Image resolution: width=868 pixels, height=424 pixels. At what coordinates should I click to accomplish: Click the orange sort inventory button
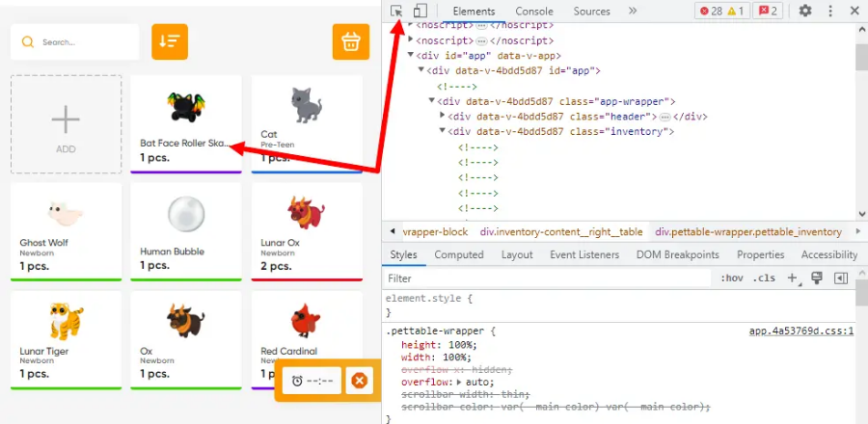tap(170, 41)
